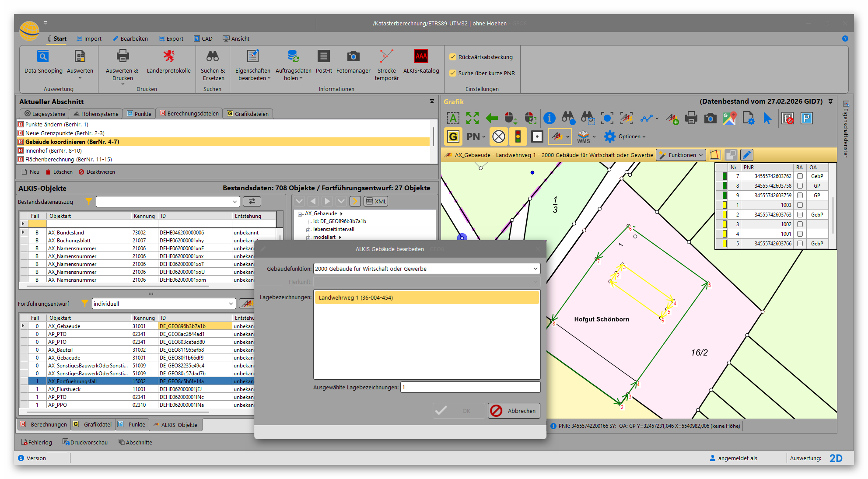
Task: Click the Ausgewählte Lagebezeichnungen input field
Action: [470, 387]
